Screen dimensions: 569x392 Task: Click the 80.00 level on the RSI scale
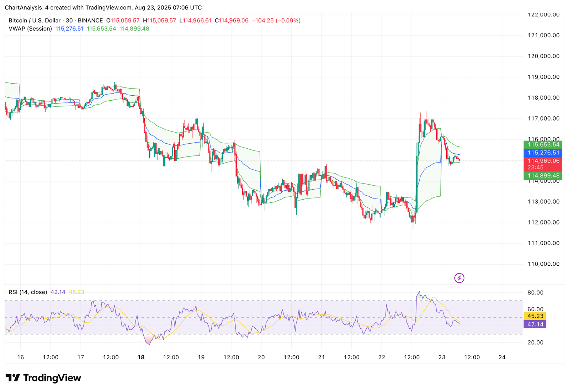coord(535,293)
